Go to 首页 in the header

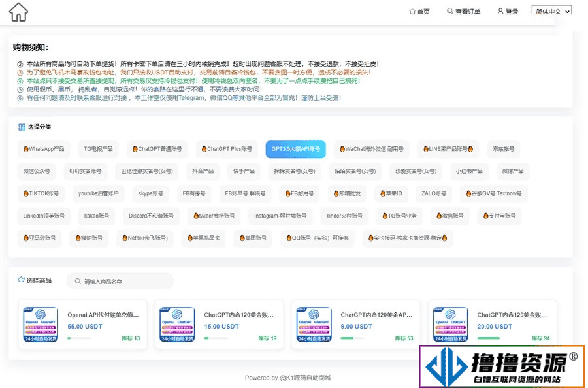(x=419, y=12)
